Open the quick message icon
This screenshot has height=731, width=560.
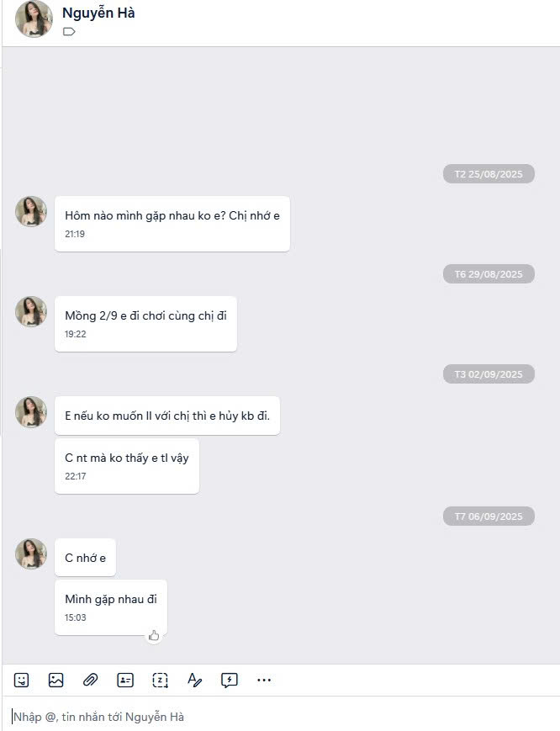click(x=229, y=680)
